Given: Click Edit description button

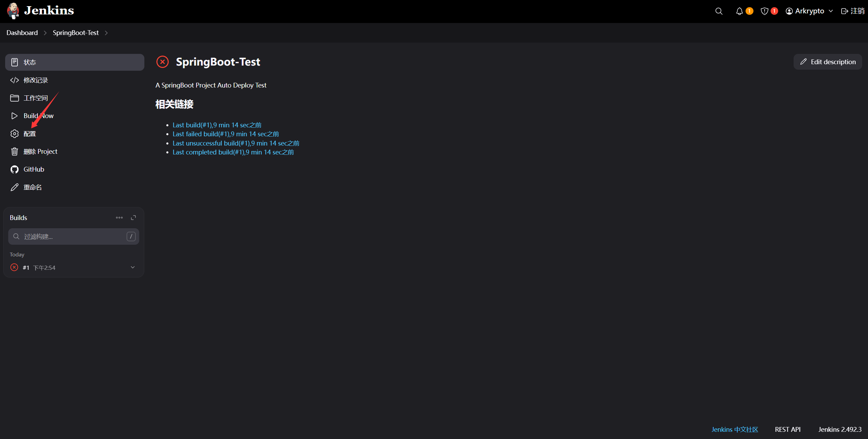Looking at the screenshot, I should 828,62.
